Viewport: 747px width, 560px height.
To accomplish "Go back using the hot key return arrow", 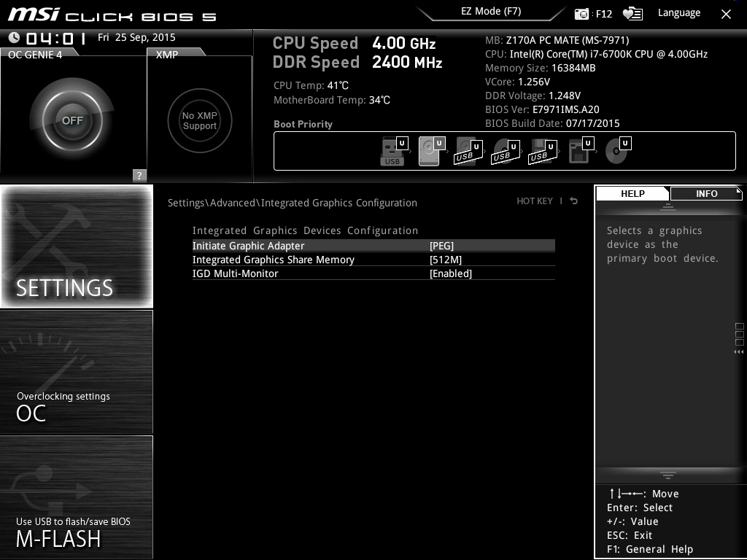I will point(574,201).
